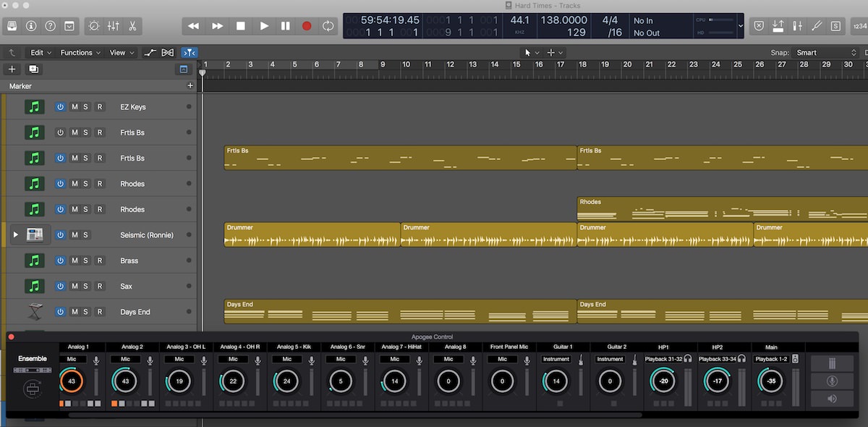Click Analog 5 - Kik gain knob
The width and height of the screenshot is (868, 427).
(x=287, y=381)
